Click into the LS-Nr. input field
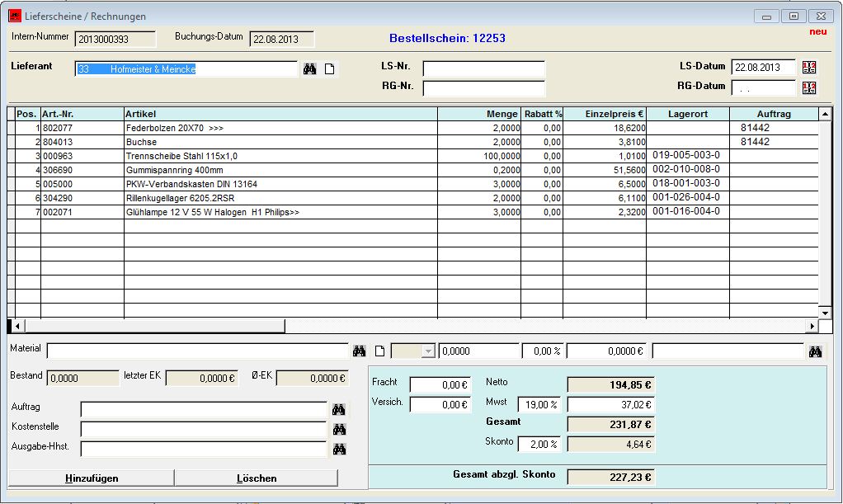The height and width of the screenshot is (504, 843). 483,68
